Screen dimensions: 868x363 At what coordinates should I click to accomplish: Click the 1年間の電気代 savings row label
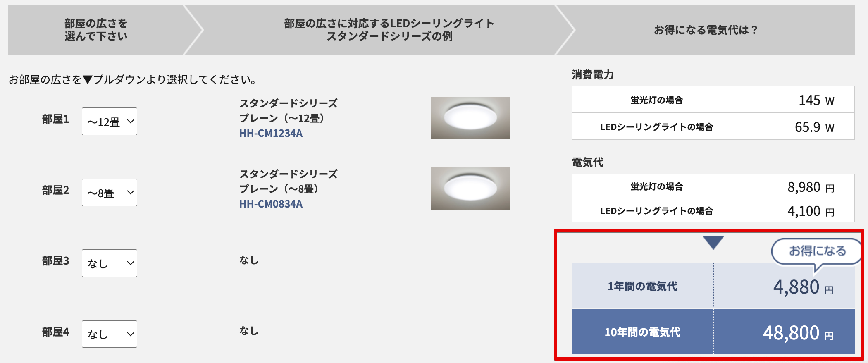click(x=642, y=286)
